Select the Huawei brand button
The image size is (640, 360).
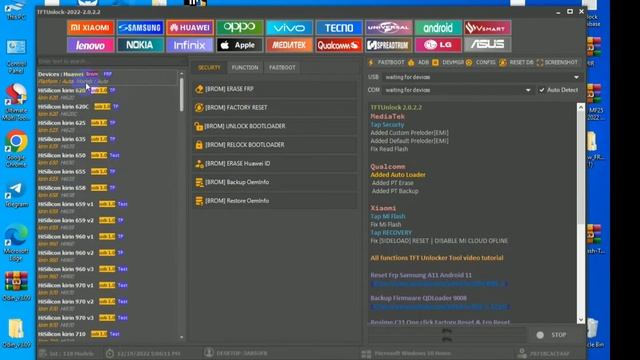pyautogui.click(x=190, y=28)
